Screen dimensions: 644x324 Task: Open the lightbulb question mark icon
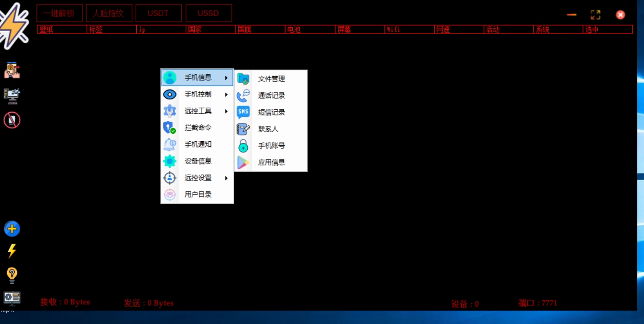[x=12, y=275]
